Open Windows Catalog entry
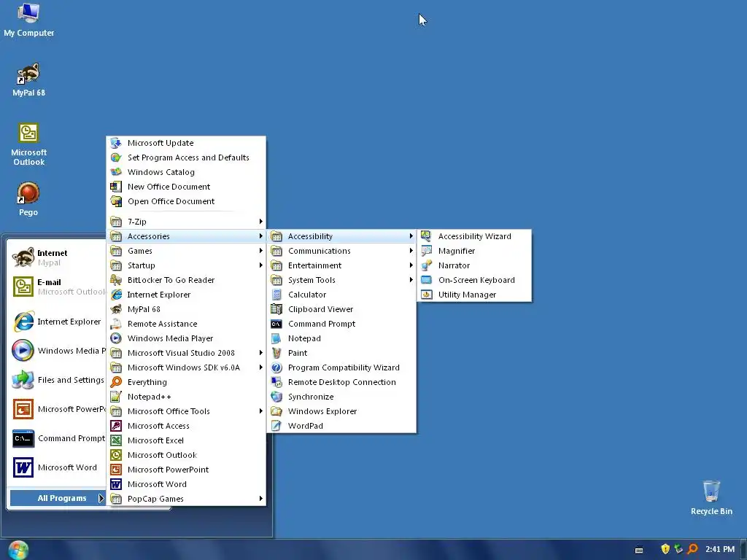 click(x=186, y=172)
